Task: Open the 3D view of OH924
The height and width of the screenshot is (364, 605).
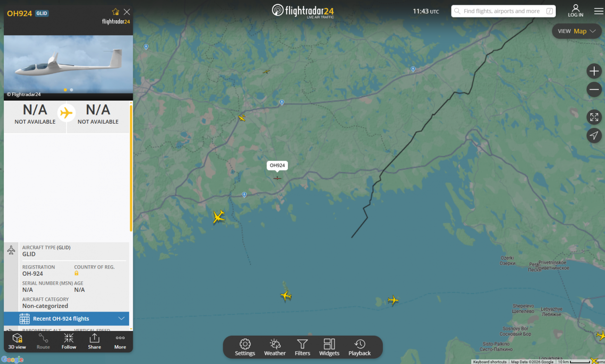Action: [x=17, y=341]
